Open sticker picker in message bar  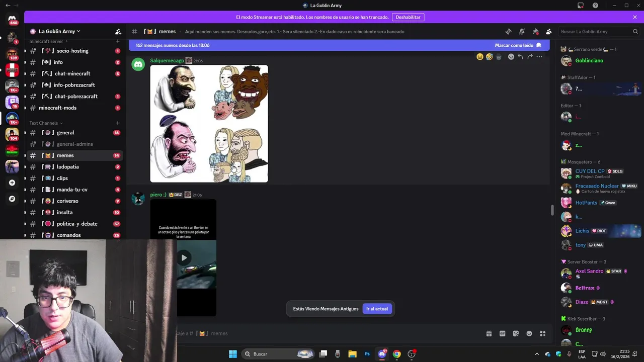tap(516, 333)
